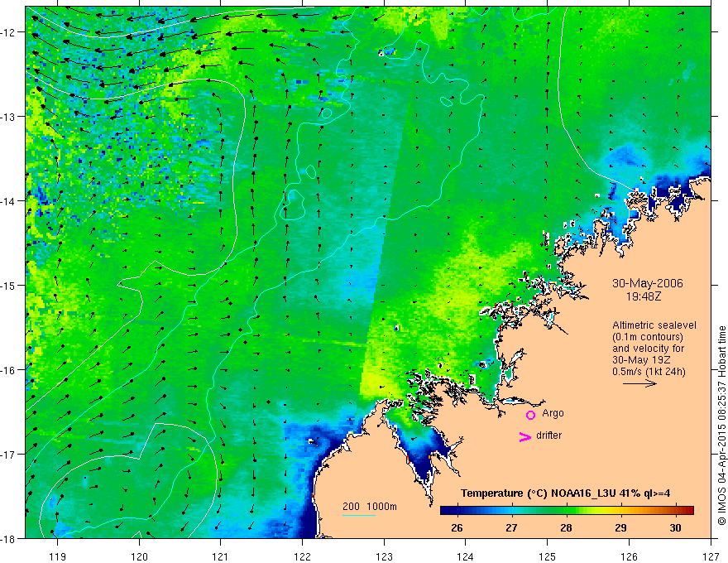Click the latitude axis label '-17'
The height and width of the screenshot is (563, 728).
click(9, 455)
